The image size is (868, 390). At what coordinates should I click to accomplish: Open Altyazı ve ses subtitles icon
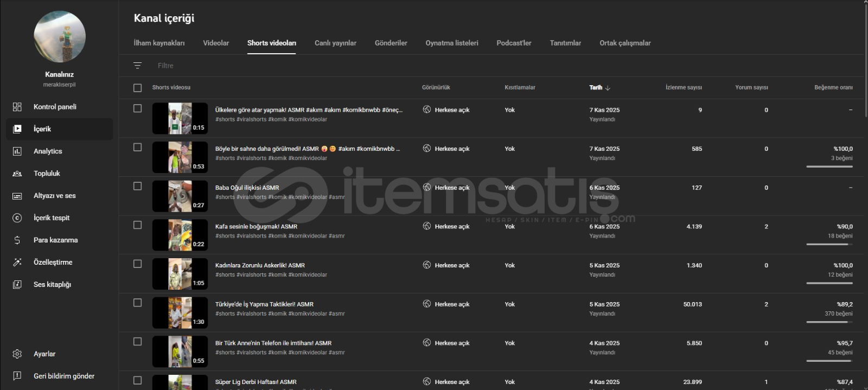(x=17, y=196)
